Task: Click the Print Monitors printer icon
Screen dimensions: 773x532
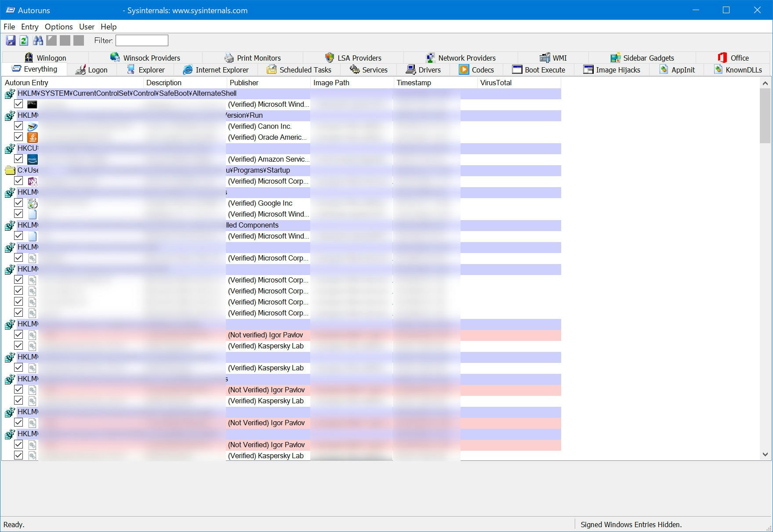Action: [229, 58]
